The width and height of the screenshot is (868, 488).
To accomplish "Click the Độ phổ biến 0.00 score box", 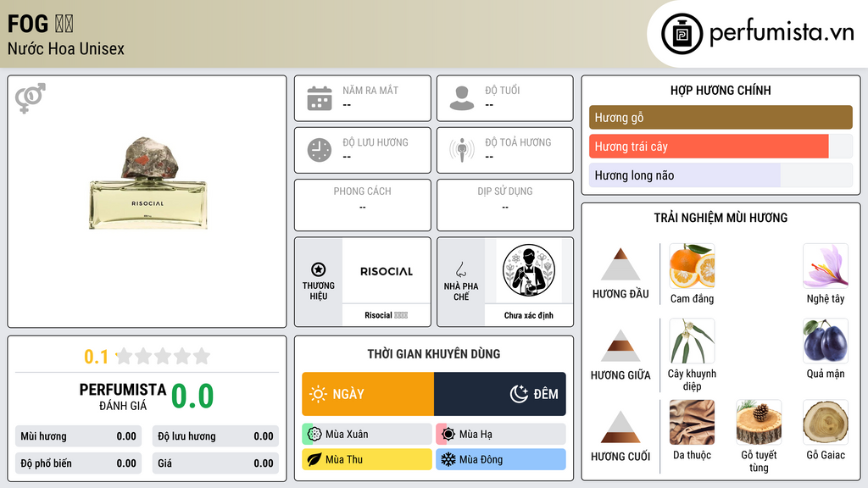I will [x=78, y=463].
